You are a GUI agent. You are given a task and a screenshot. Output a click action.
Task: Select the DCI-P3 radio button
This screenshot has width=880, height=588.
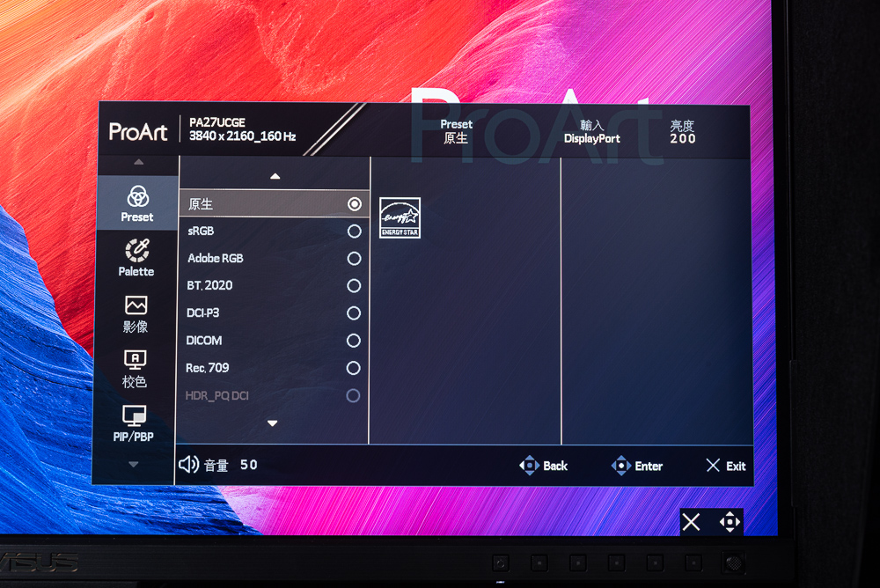[354, 312]
